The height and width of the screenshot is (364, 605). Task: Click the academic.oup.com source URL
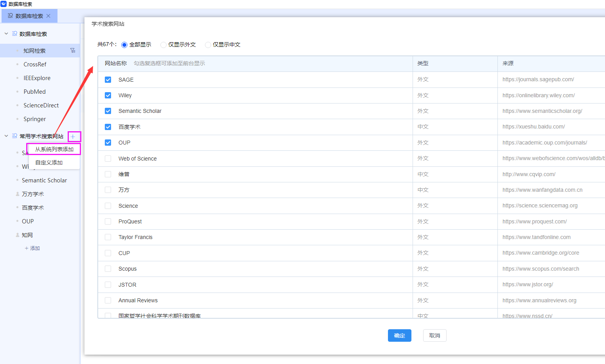click(545, 143)
